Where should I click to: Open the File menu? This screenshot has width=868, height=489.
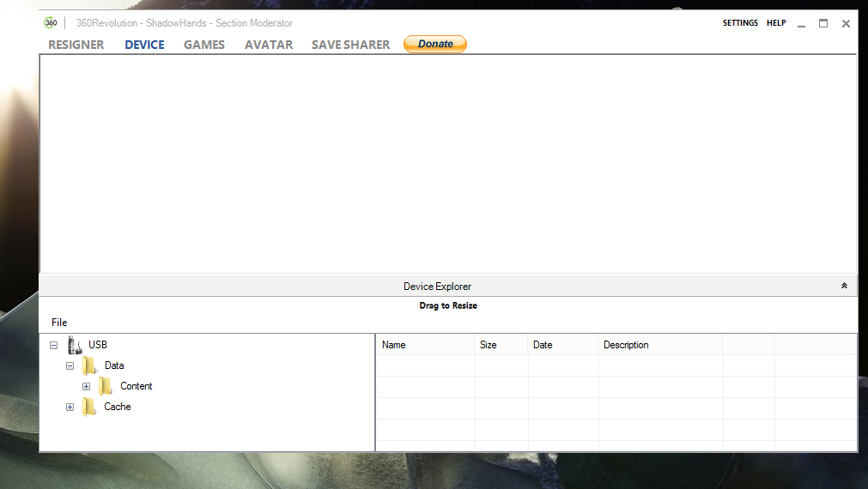click(59, 323)
